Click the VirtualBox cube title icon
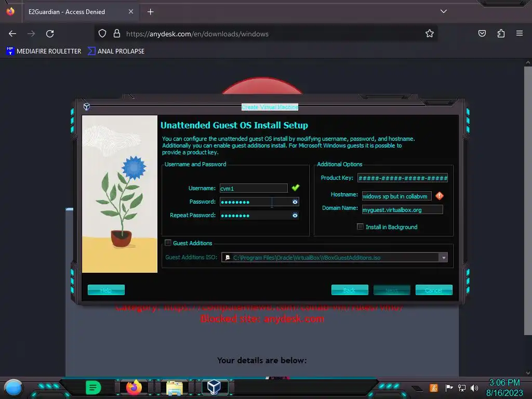Screen dimensions: 532x399 click(x=87, y=107)
